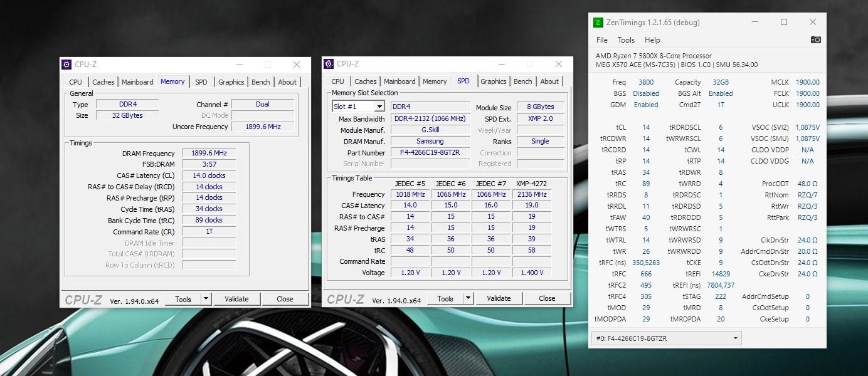The width and height of the screenshot is (868, 376).
Task: Click the Cycle Time (tRAS) field showing 34 clocks
Action: click(x=209, y=209)
